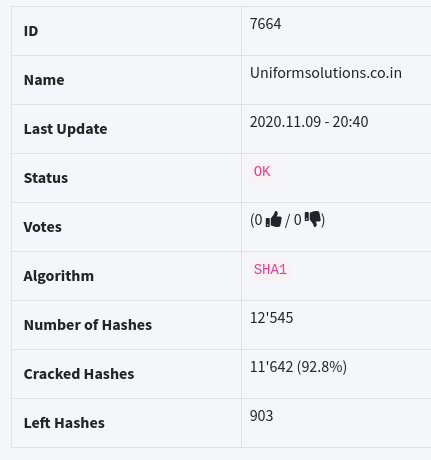This screenshot has width=431, height=460.
Task: Click the Votes row label
Action: [43, 227]
